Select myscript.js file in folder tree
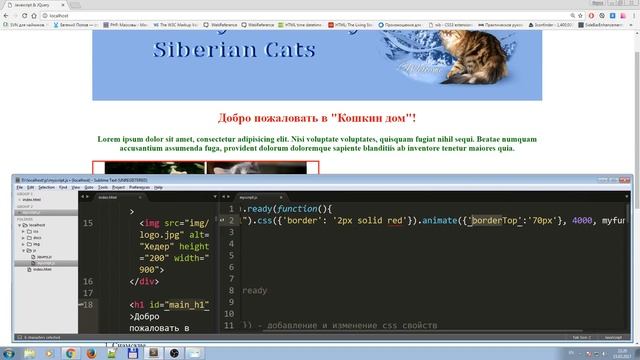The width and height of the screenshot is (640, 360). tap(46, 263)
